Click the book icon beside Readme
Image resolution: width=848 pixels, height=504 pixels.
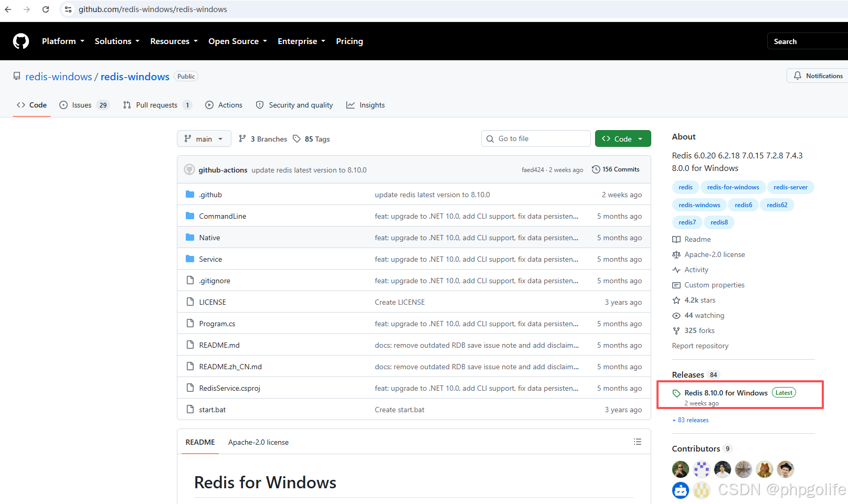(676, 240)
